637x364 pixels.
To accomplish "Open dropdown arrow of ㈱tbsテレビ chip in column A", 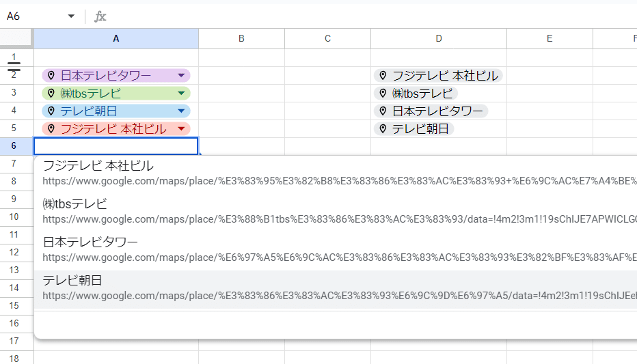I will click(181, 94).
